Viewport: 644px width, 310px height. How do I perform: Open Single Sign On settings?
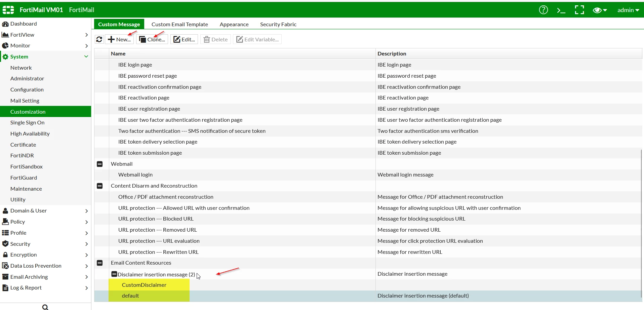click(27, 122)
